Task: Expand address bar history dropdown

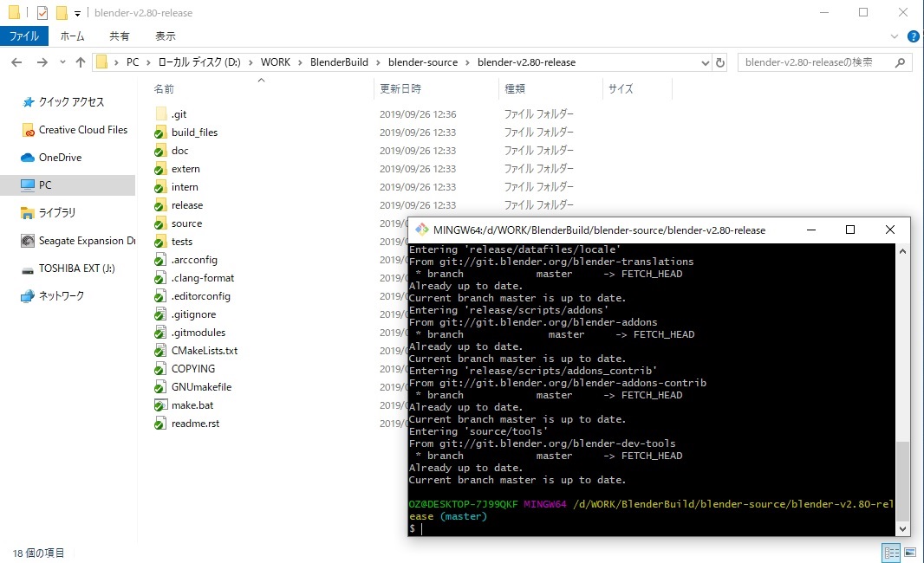Action: click(705, 62)
